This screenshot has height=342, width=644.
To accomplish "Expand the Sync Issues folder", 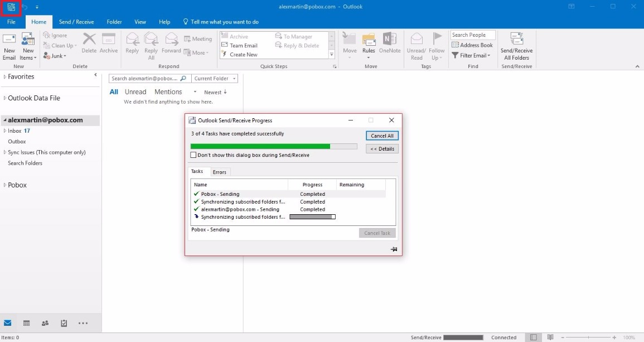I will click(x=5, y=152).
